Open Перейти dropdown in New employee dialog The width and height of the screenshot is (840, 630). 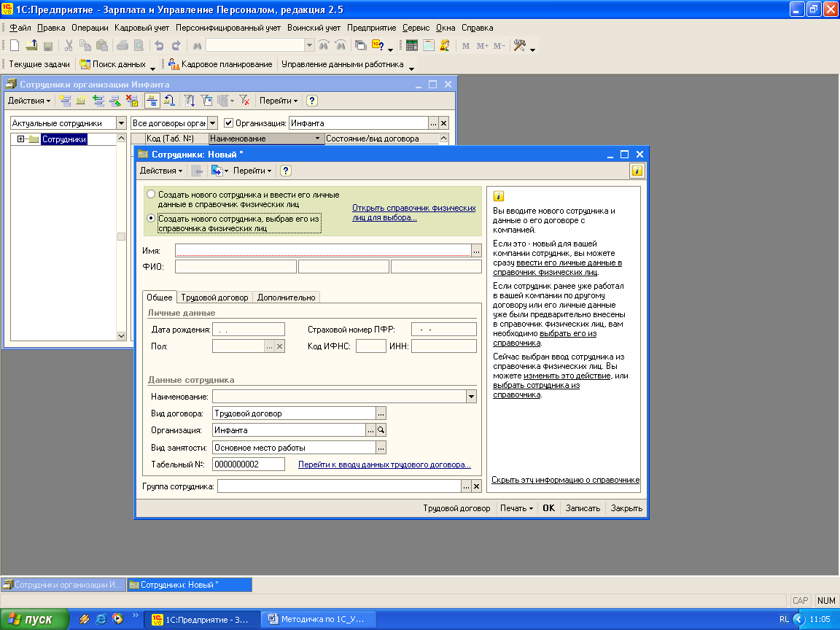click(x=252, y=171)
